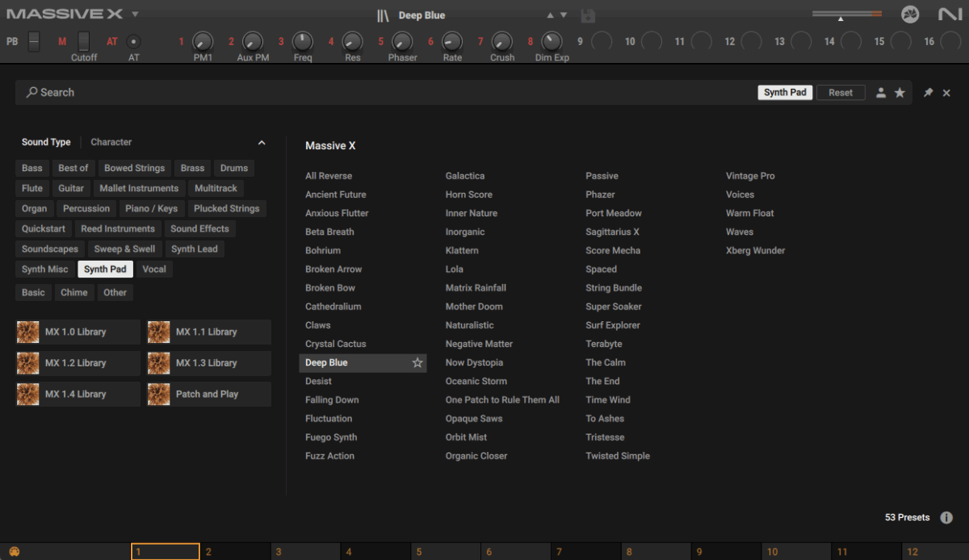
Task: Adjust the master volume meter slider
Action: click(x=847, y=14)
